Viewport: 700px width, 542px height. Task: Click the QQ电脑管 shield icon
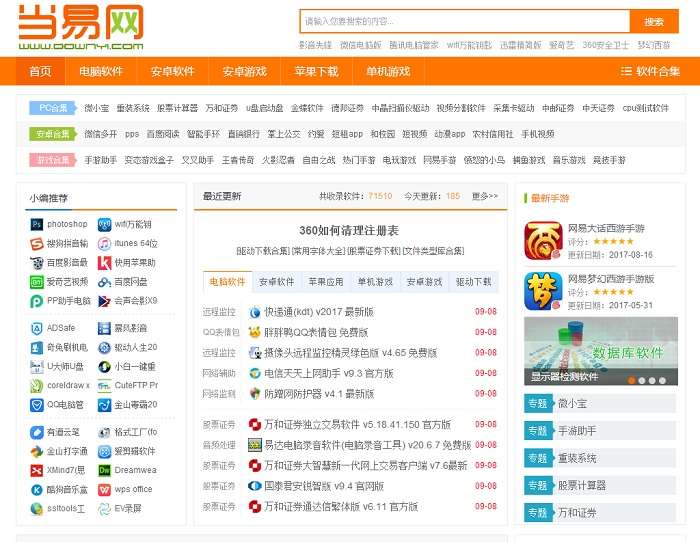pyautogui.click(x=37, y=405)
